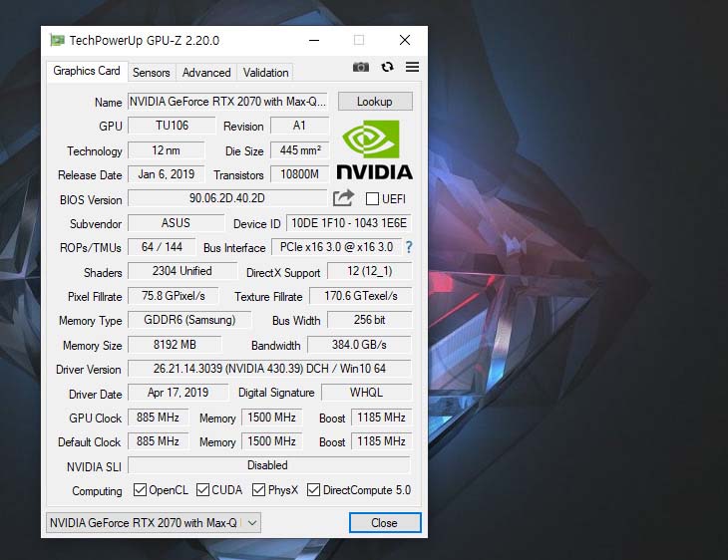This screenshot has height=560, width=728.
Task: Click the refresh arrows icon
Action: pos(387,67)
